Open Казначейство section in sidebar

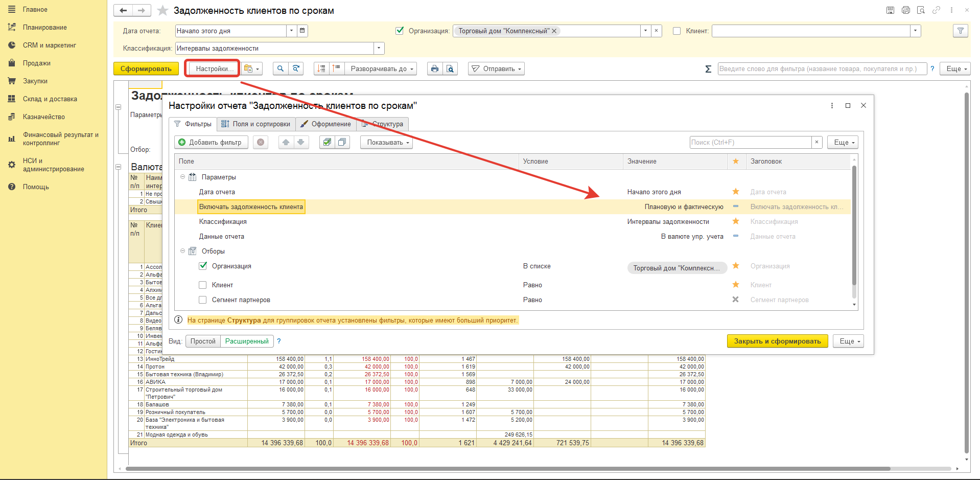(x=44, y=117)
